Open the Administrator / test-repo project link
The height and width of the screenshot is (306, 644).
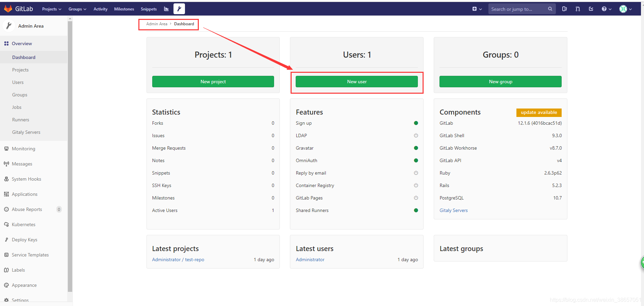click(x=178, y=259)
